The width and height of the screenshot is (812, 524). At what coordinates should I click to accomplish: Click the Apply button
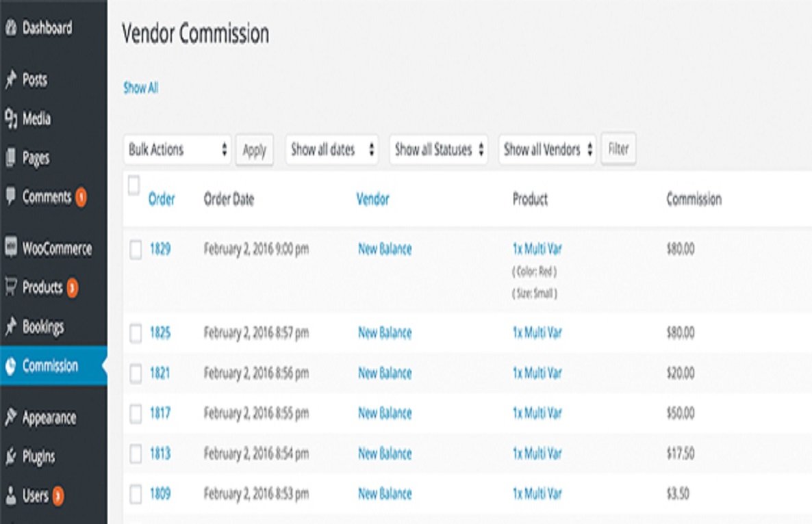pyautogui.click(x=255, y=150)
